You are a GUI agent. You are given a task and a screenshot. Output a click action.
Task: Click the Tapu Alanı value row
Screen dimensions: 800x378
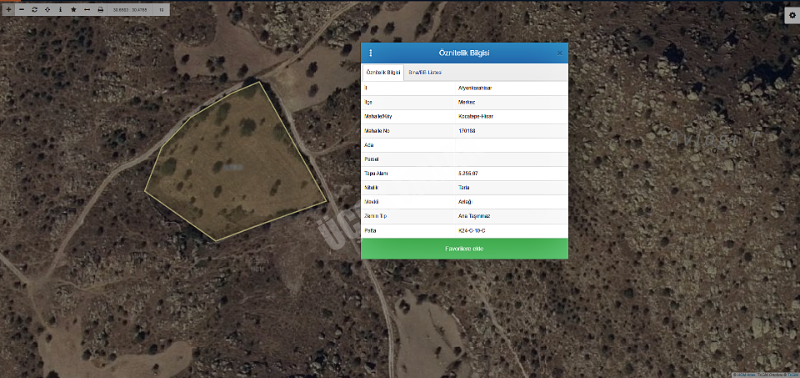464,173
